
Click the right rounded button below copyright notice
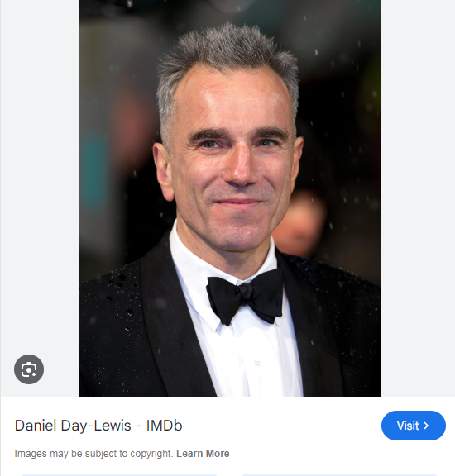339,474
